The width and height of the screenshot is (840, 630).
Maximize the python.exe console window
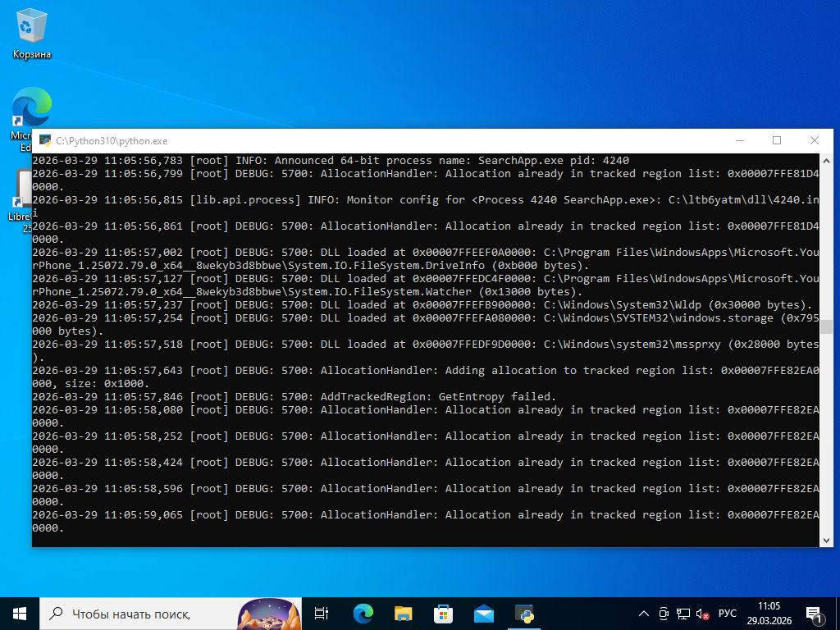tap(777, 140)
